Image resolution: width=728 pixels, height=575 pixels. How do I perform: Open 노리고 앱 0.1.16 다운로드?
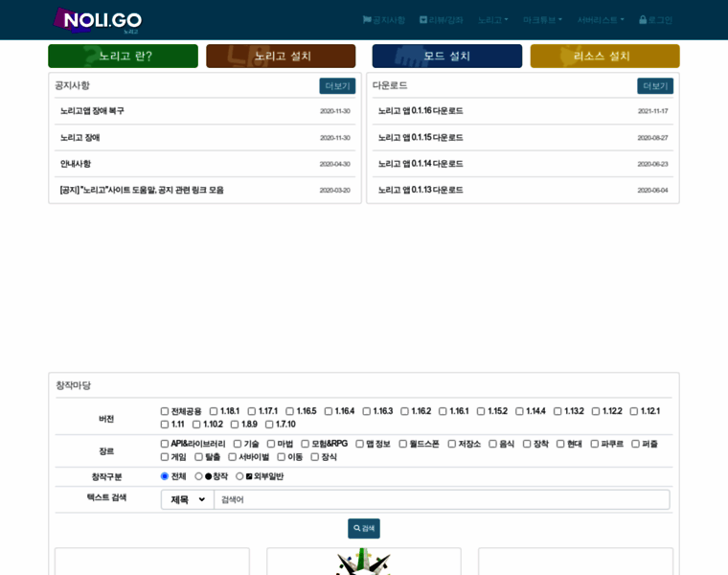click(x=421, y=111)
